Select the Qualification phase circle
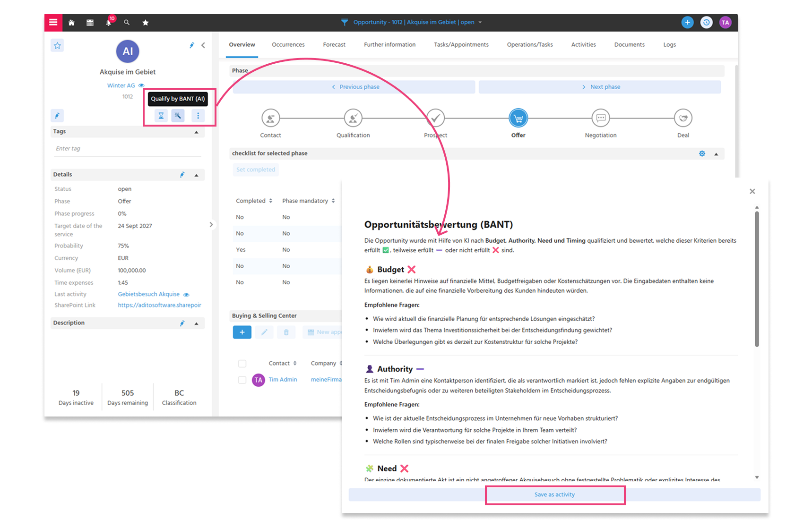 pyautogui.click(x=353, y=118)
